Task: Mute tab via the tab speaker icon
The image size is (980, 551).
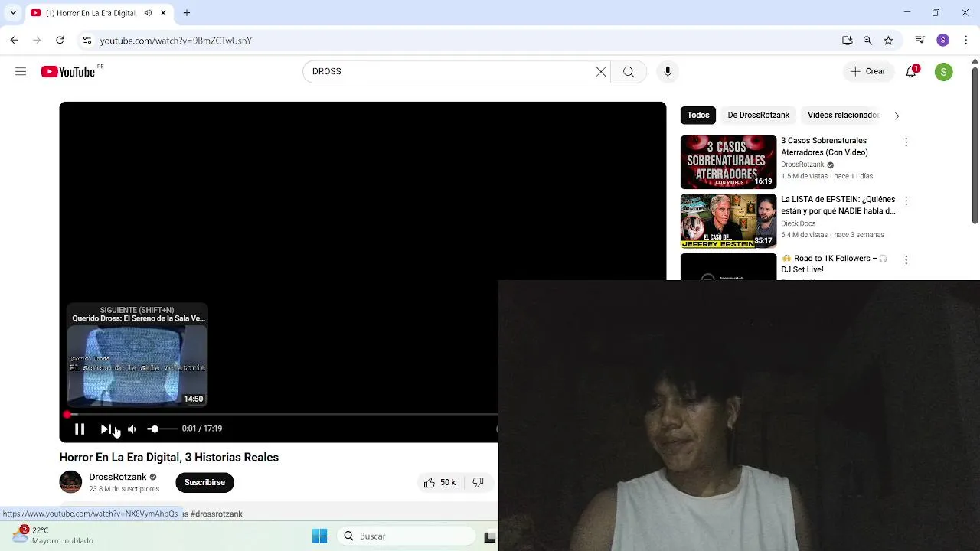Action: click(x=148, y=13)
